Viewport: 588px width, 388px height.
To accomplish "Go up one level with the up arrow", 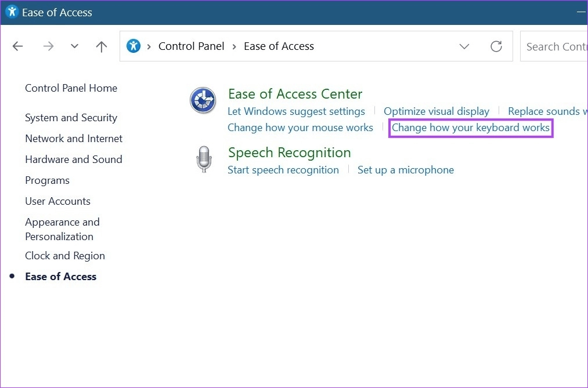I will (x=101, y=46).
